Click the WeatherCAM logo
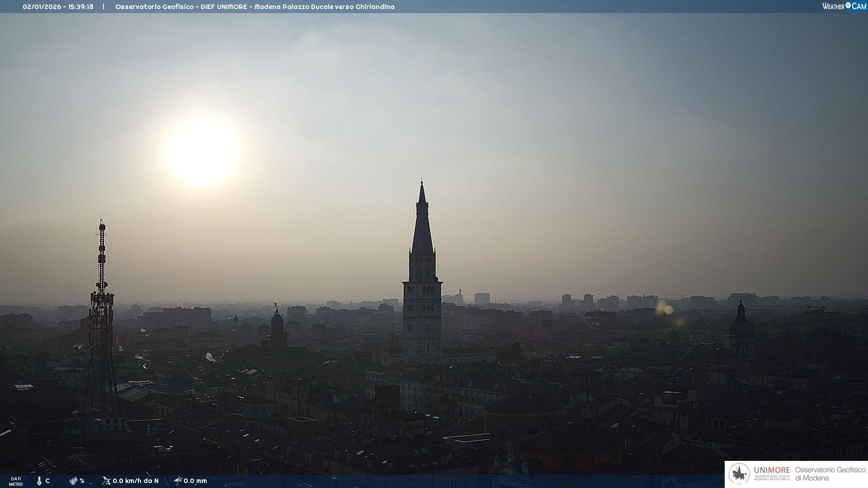The width and height of the screenshot is (868, 488). [x=844, y=6]
